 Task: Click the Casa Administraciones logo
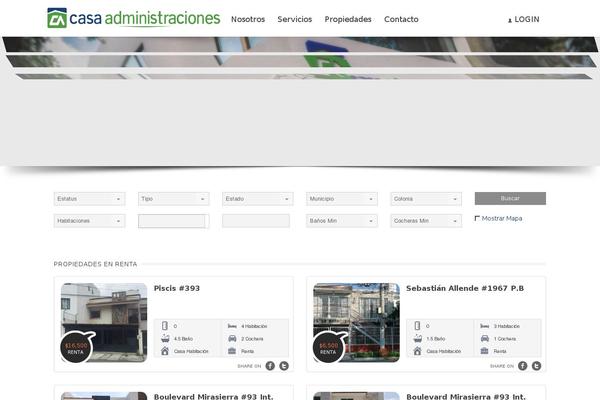click(134, 18)
